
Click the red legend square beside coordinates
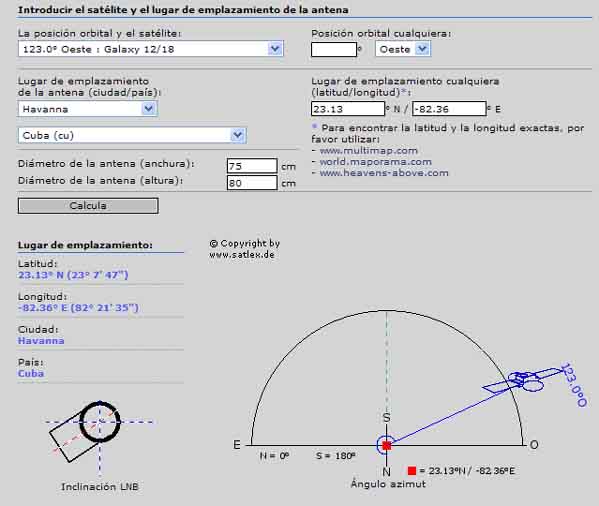point(412,470)
